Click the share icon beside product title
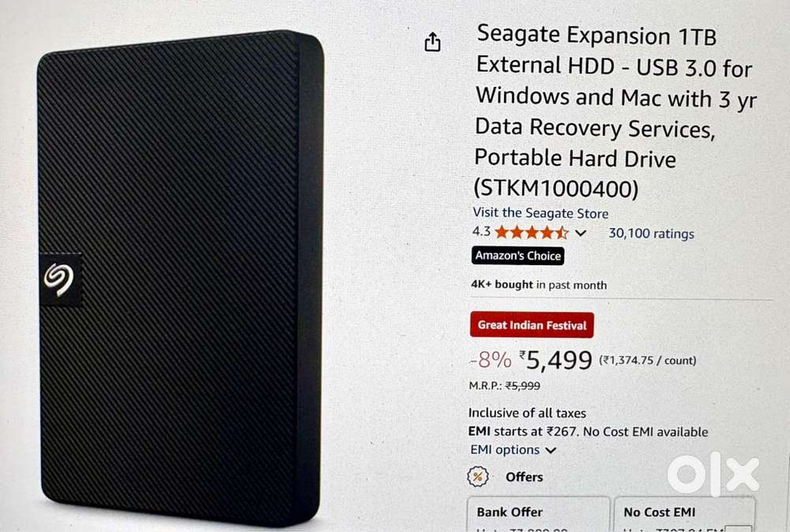The width and height of the screenshot is (790, 532). point(432,42)
